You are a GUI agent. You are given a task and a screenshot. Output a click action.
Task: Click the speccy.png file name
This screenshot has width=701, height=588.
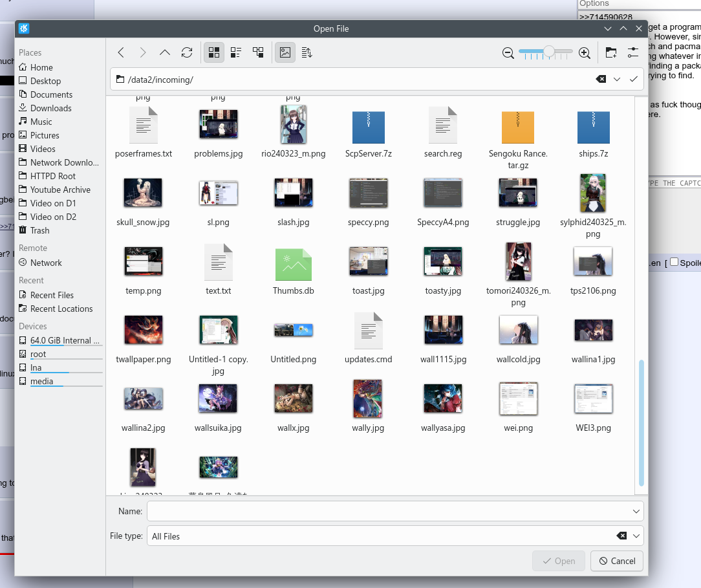coord(369,223)
